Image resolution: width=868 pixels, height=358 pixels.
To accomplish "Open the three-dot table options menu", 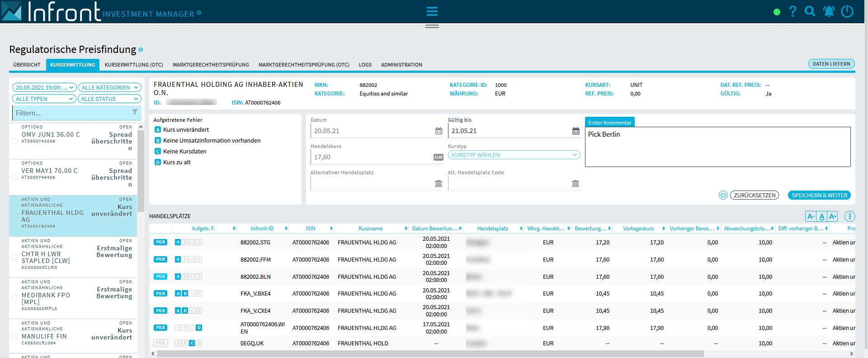I will point(849,216).
